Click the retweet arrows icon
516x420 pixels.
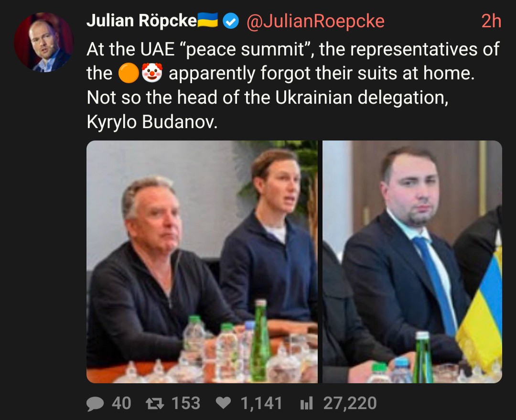click(155, 404)
